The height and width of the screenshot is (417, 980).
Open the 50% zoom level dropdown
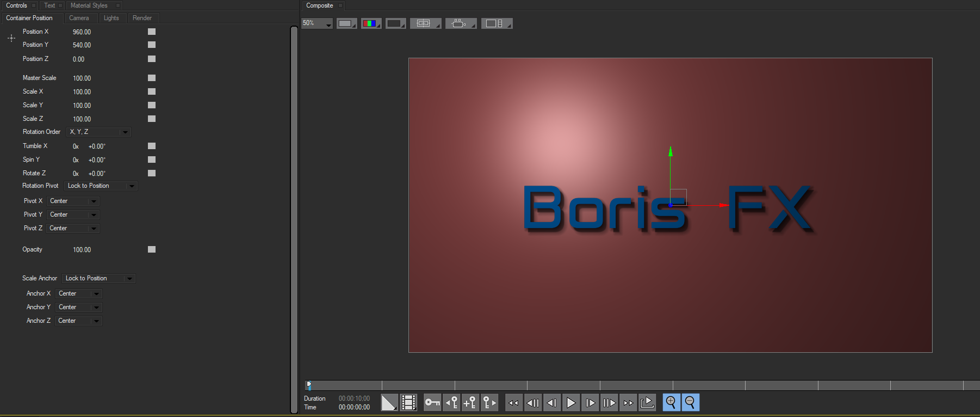click(x=317, y=23)
